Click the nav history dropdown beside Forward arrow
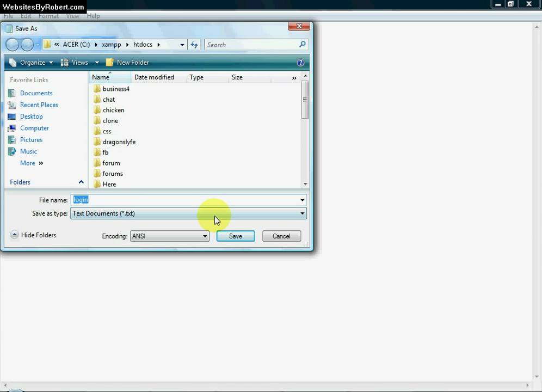This screenshot has width=542, height=392. click(38, 45)
